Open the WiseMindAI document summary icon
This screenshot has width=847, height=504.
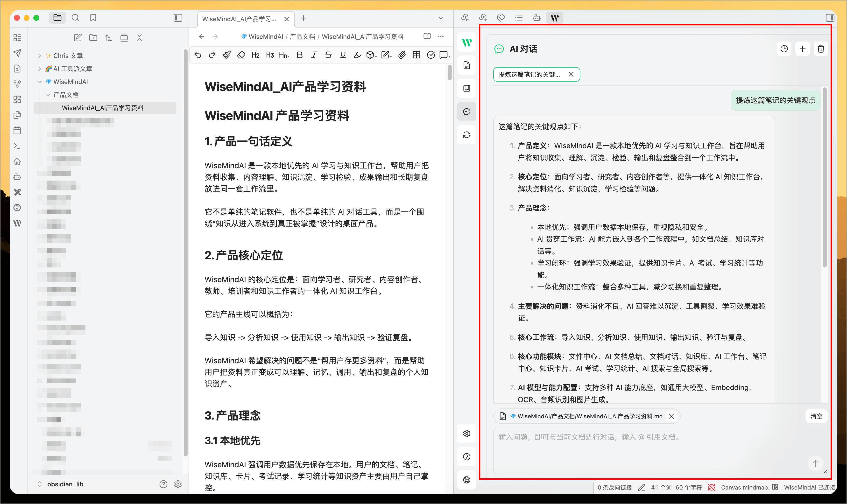[467, 65]
